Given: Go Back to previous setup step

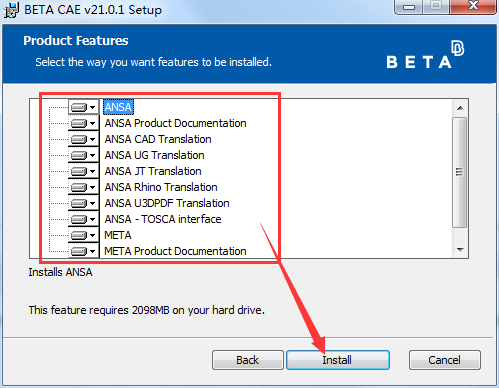Looking at the screenshot, I should tap(248, 360).
